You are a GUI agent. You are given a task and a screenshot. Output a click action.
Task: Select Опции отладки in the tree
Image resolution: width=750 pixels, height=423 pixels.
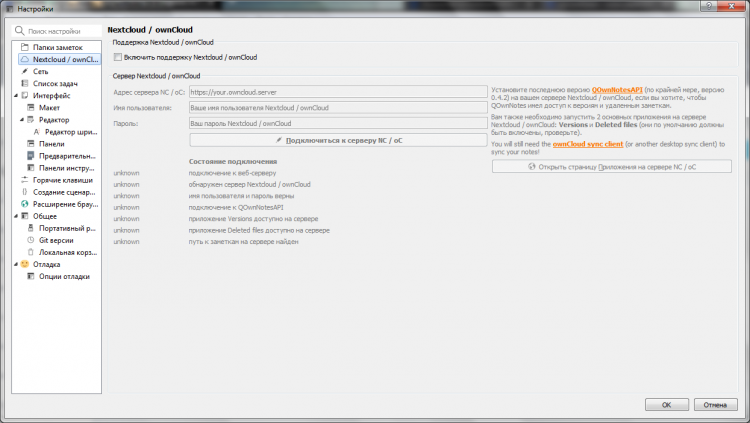pos(64,276)
